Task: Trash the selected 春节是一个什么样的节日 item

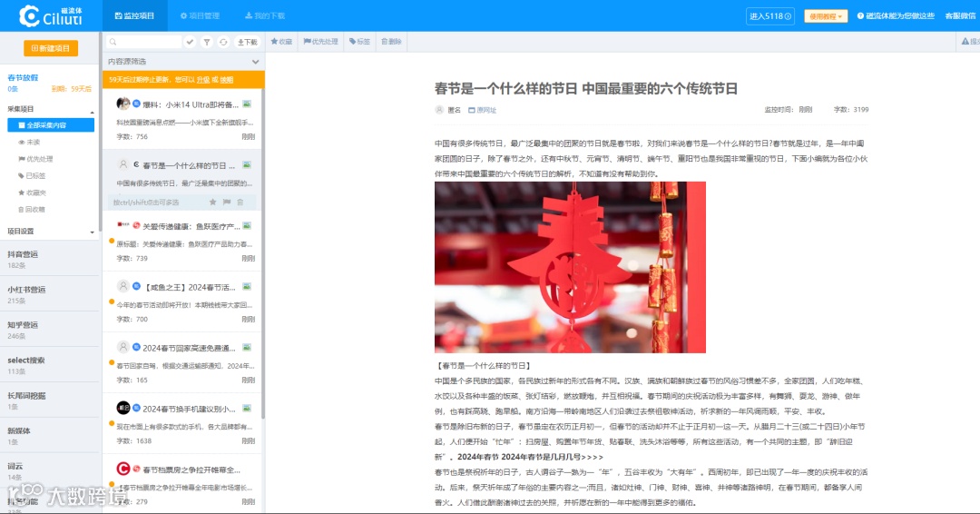Action: [240, 202]
